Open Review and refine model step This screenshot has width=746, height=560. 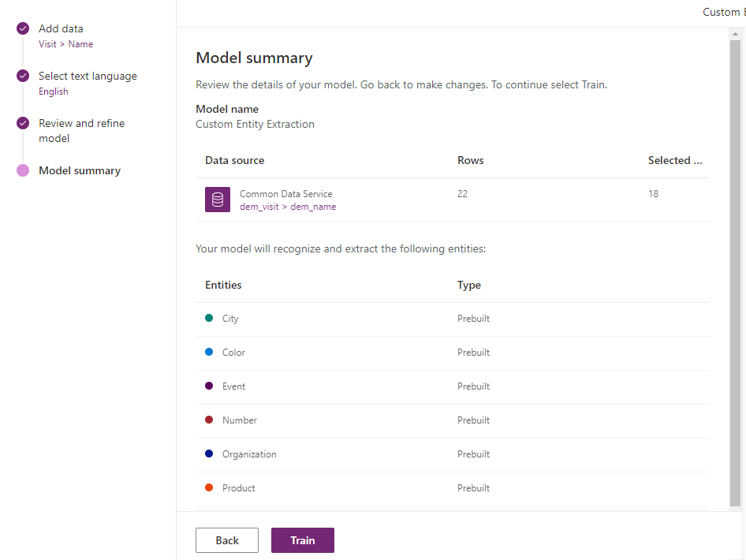(81, 130)
